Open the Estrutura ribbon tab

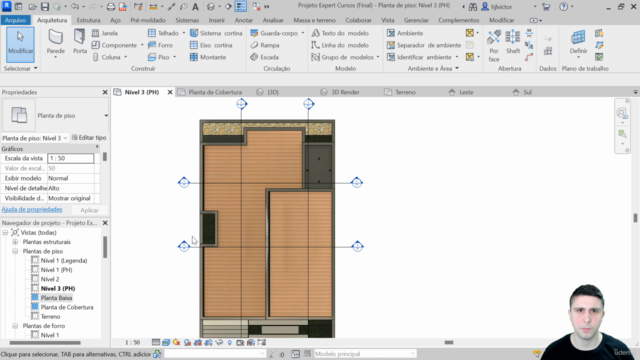click(88, 20)
